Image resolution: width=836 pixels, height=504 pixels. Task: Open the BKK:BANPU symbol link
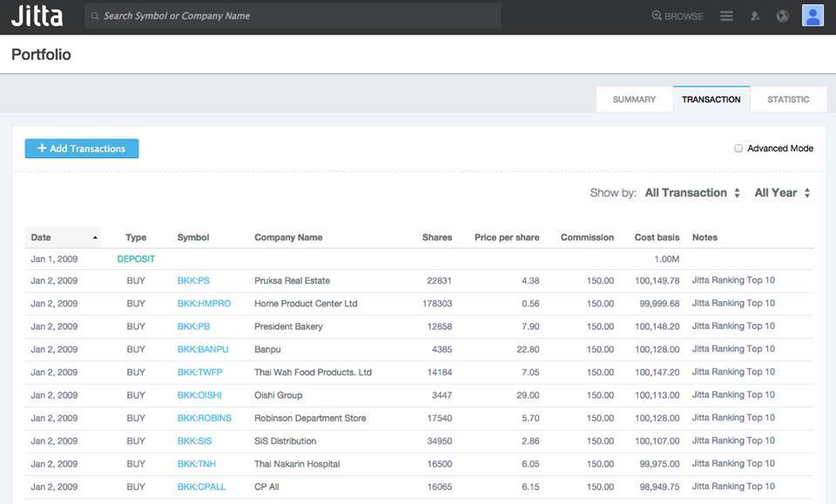[203, 349]
